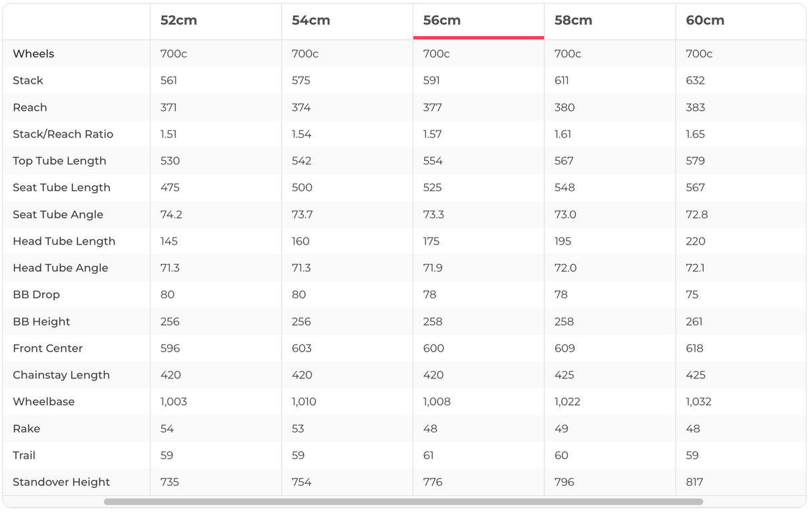Image resolution: width=812 pixels, height=512 pixels.
Task: Select the Reach row label
Action: click(x=30, y=107)
